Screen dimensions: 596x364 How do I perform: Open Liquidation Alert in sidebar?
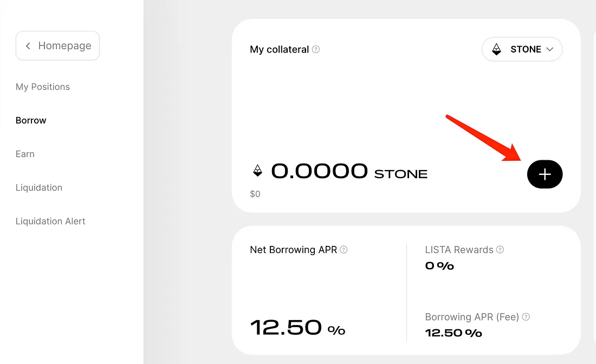50,221
